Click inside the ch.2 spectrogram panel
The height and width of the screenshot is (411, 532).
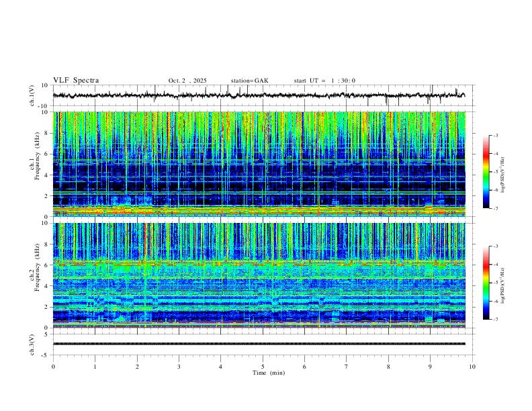259,275
